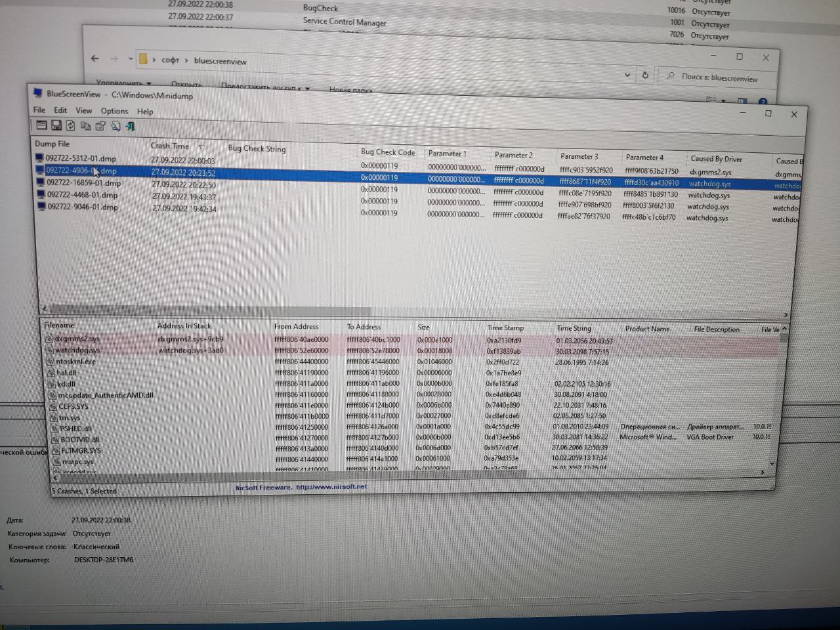Select dump file 092722-5312-01.dmp
840x630 pixels.
[x=81, y=158]
